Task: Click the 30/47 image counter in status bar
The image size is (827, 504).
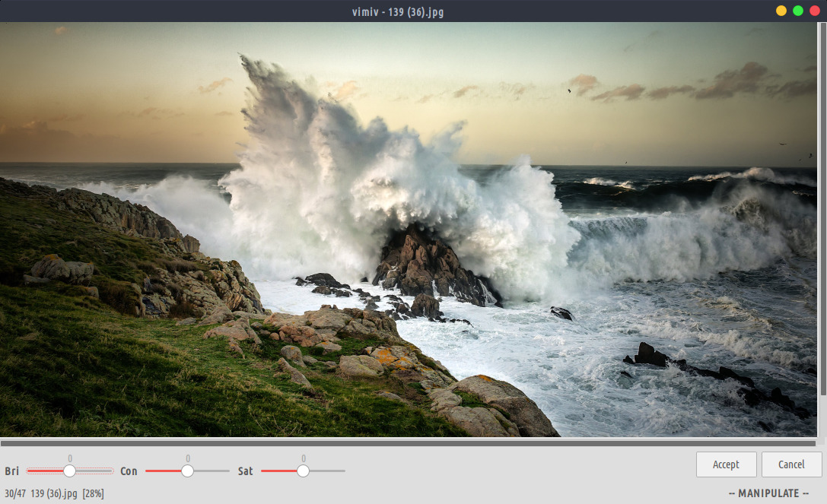Action: click(15, 493)
